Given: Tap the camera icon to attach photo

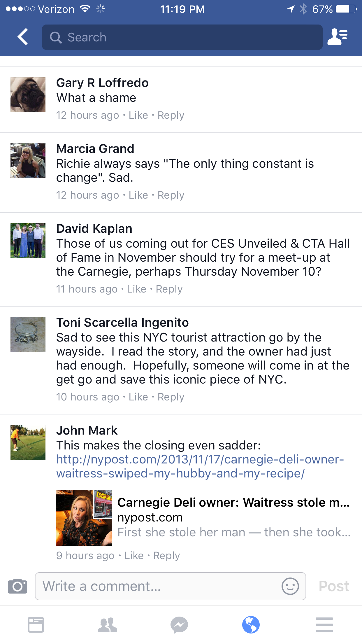Looking at the screenshot, I should click(x=17, y=586).
